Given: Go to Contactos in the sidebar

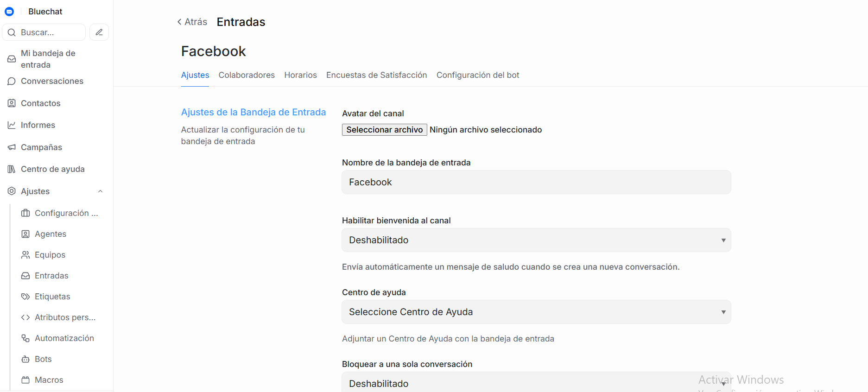Looking at the screenshot, I should 41,103.
